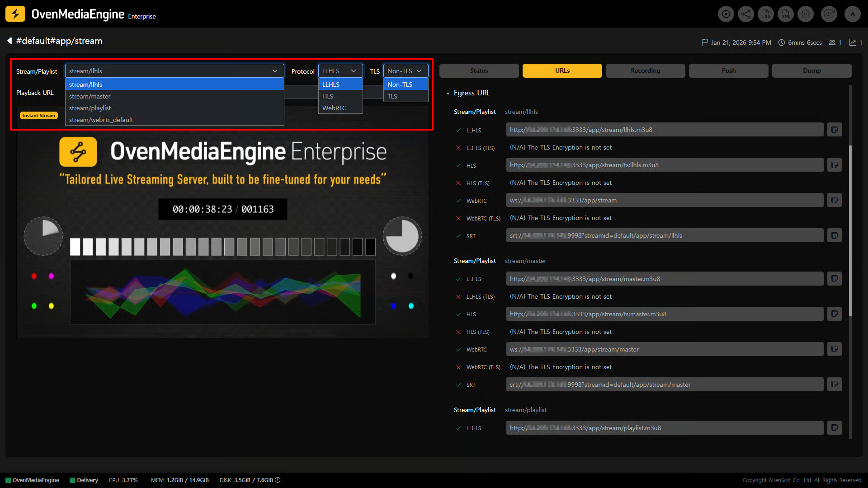
Task: Click the share/cluster nodes icon
Action: click(x=746, y=14)
